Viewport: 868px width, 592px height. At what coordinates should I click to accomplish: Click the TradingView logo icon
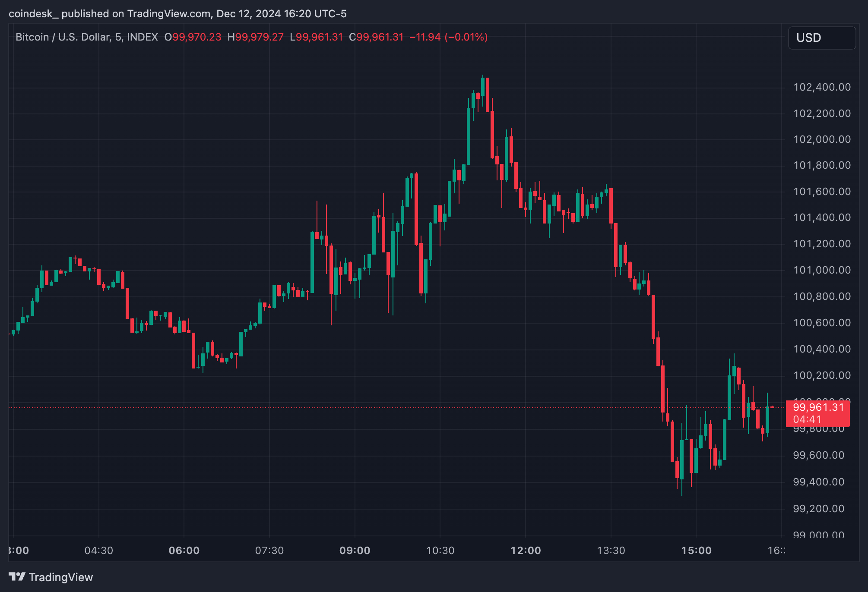[x=17, y=577]
